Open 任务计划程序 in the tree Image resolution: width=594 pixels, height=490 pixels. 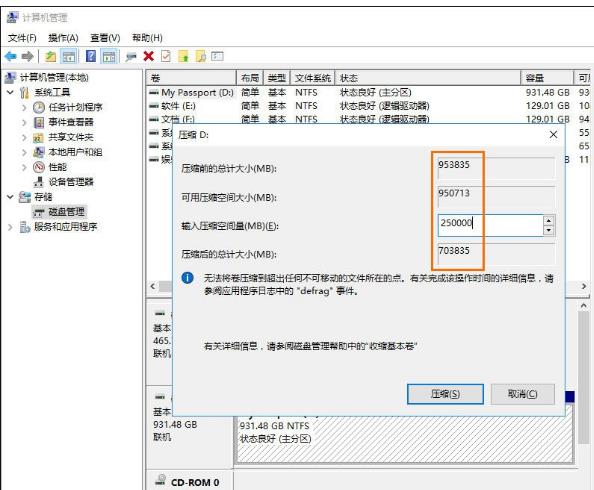click(x=75, y=107)
